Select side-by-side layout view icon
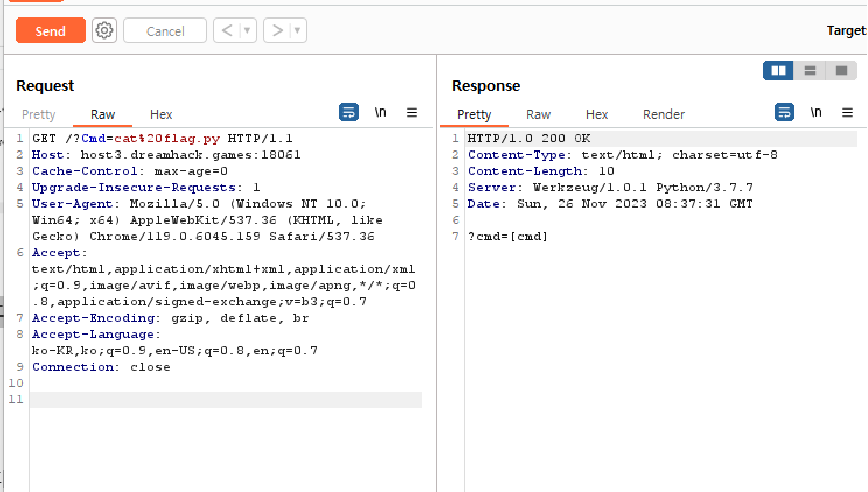Viewport: 868px width, 492px height. [x=779, y=71]
